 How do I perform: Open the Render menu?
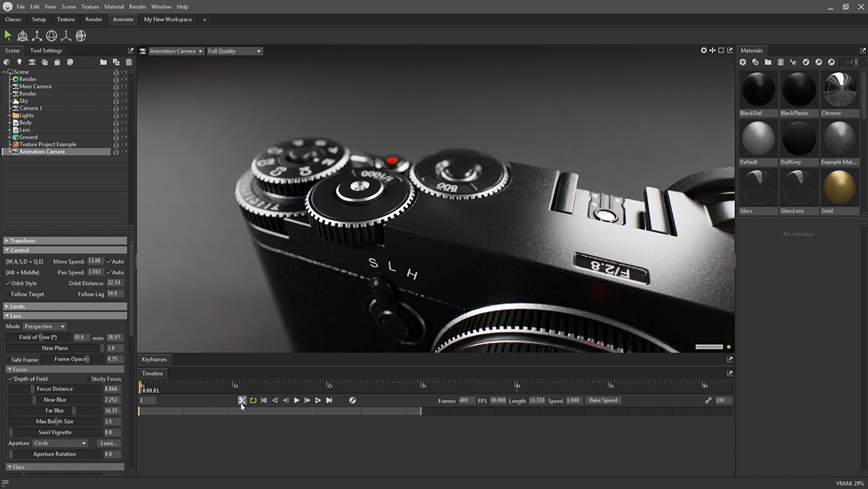pyautogui.click(x=137, y=6)
